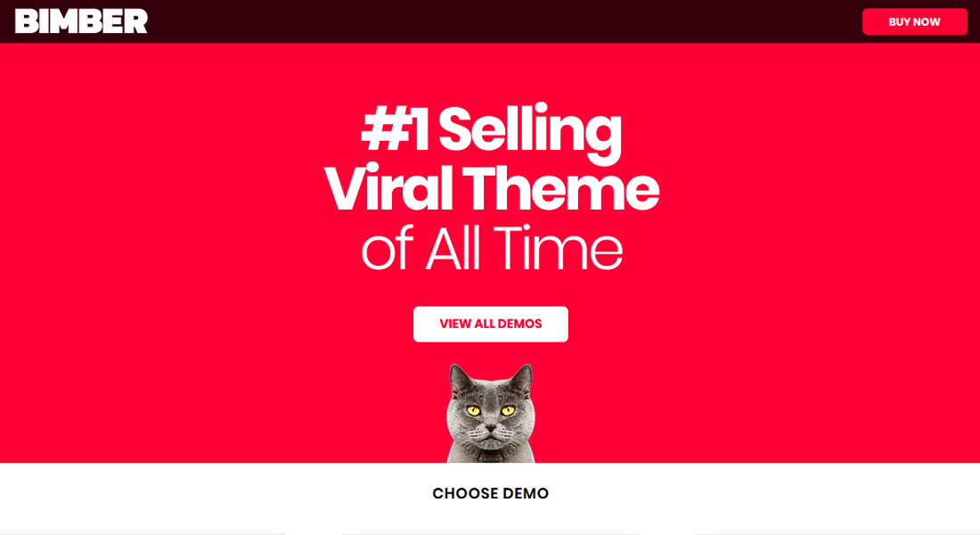This screenshot has width=980, height=535.
Task: Click the word "DEMO" in section heading
Action: coord(526,493)
